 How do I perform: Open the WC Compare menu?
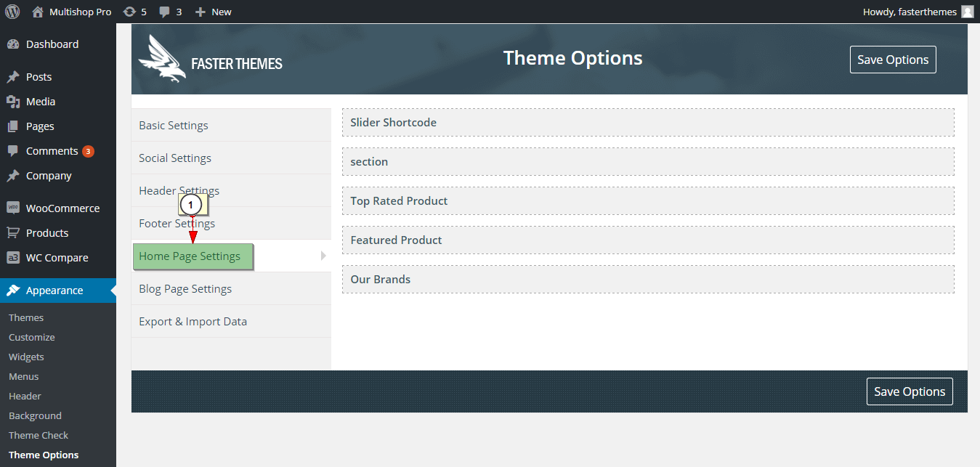58,258
